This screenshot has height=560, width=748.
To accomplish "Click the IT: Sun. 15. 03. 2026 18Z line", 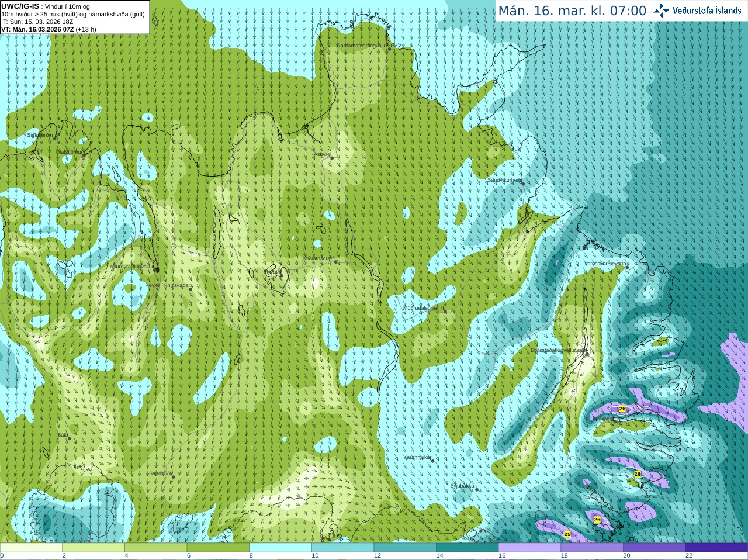I will 37,22.
